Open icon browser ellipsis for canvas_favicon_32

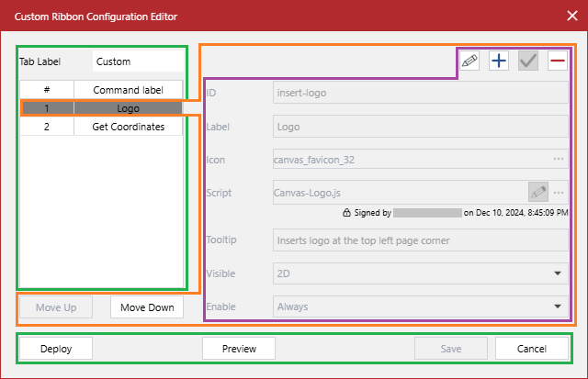pos(558,160)
